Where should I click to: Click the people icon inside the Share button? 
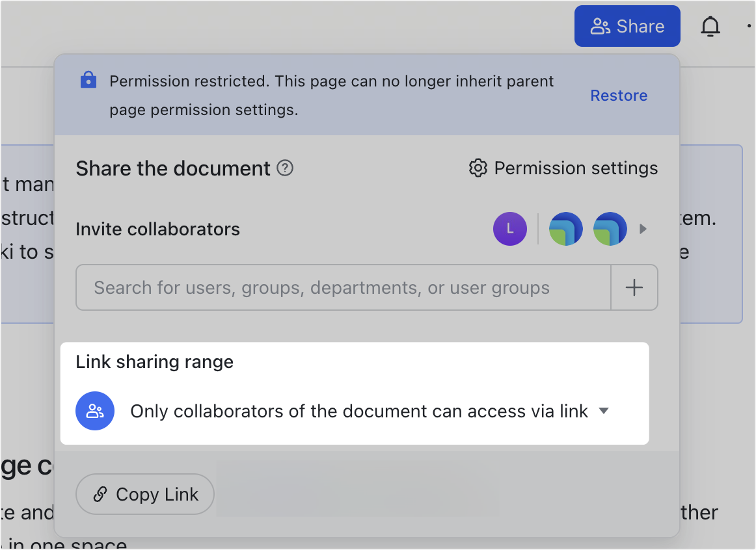point(599,25)
